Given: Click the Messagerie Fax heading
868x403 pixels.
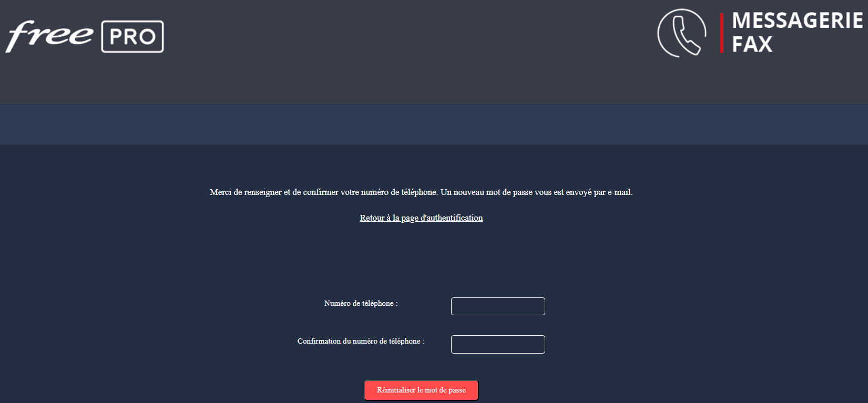Looking at the screenshot, I should pos(797,33).
